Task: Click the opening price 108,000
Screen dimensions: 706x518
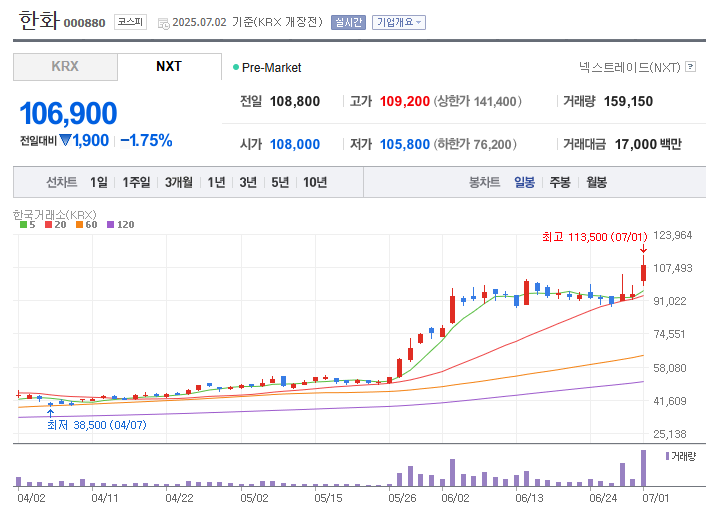Action: (x=295, y=144)
